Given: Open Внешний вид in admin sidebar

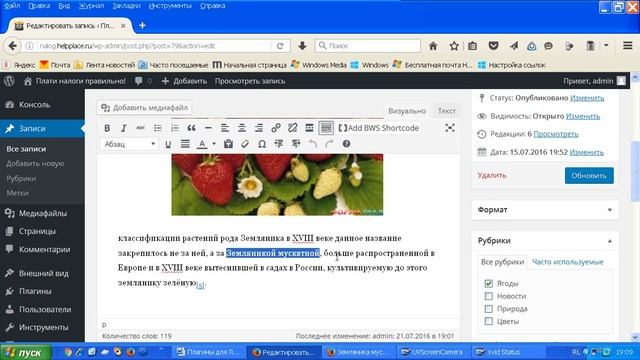Looking at the screenshot, I should [x=42, y=273].
